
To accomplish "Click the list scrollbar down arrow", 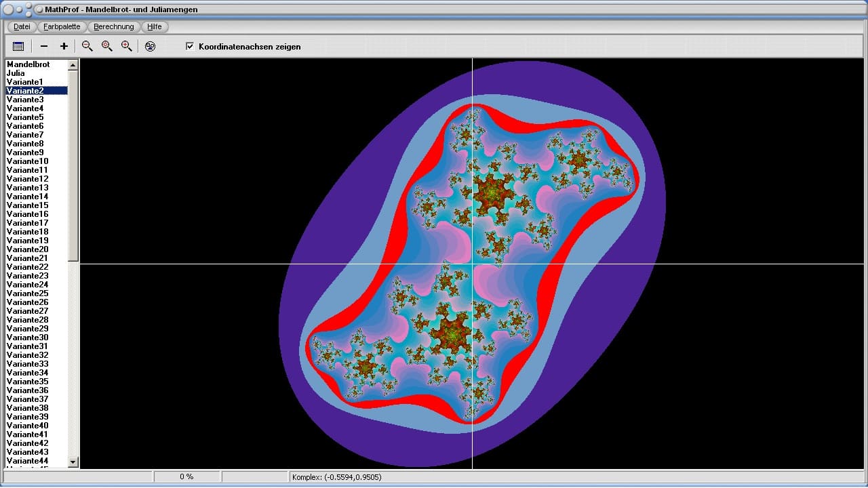I will pos(73,462).
